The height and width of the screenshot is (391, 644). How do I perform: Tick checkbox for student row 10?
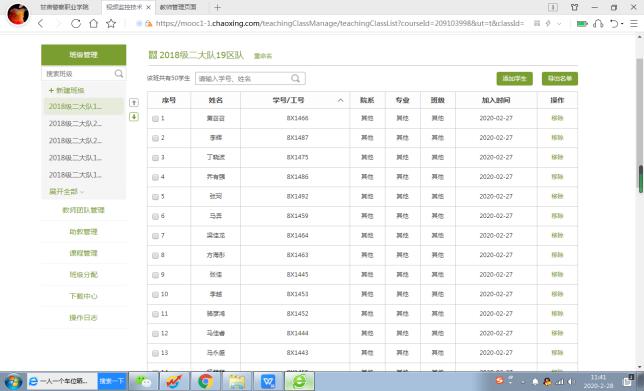coord(155,294)
